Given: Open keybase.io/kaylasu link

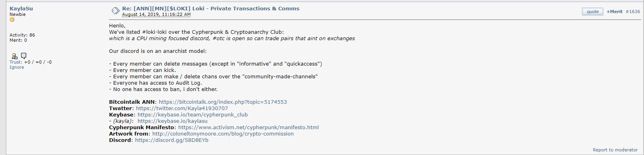Looking at the screenshot, I should coord(172,121).
